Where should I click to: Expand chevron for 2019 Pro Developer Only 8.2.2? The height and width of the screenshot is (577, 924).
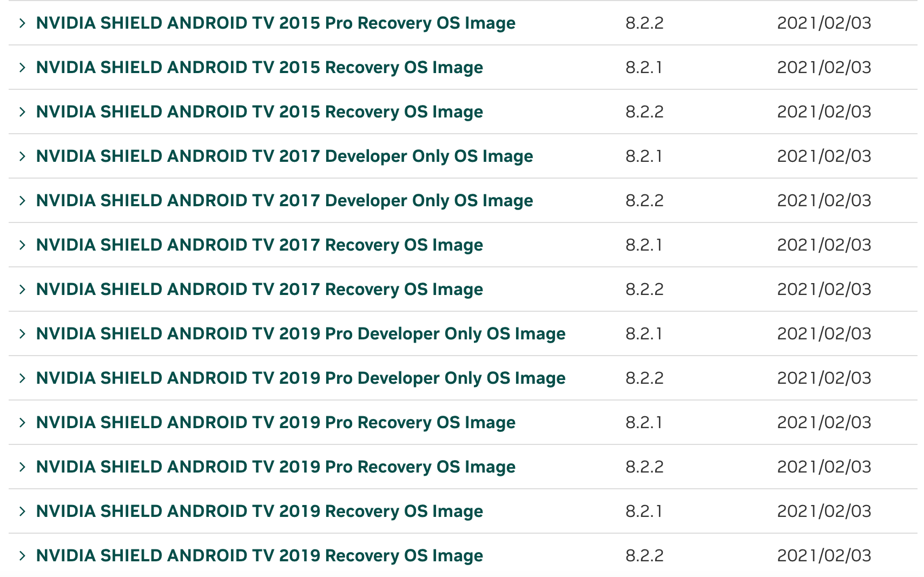coord(22,378)
